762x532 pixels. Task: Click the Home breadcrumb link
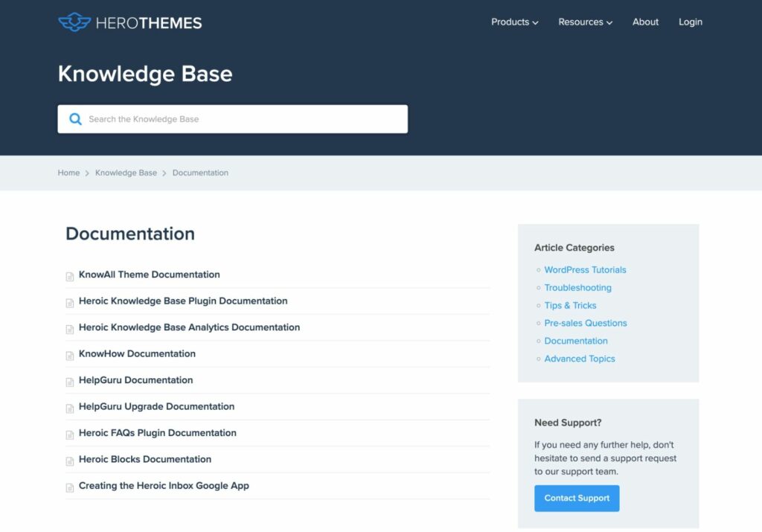[x=68, y=173]
